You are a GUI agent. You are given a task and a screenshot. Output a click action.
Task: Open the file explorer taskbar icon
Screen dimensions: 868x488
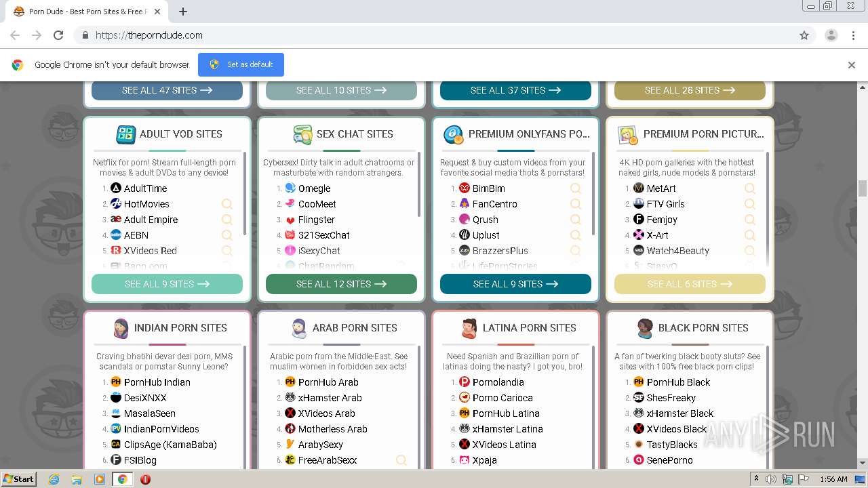click(77, 479)
